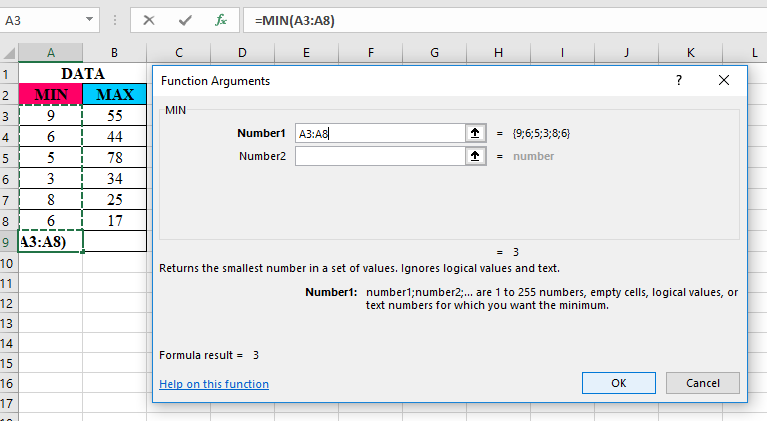Close the Function Arguments dialog
767x421 pixels.
pyautogui.click(x=724, y=80)
